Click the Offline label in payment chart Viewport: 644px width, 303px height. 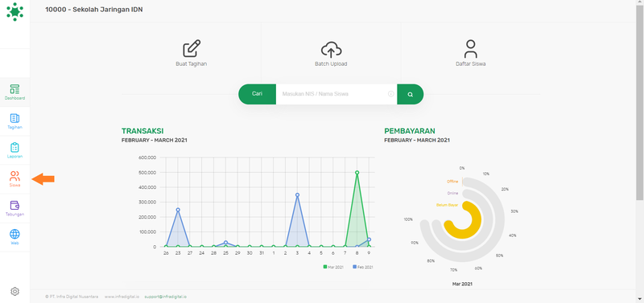[452, 181]
